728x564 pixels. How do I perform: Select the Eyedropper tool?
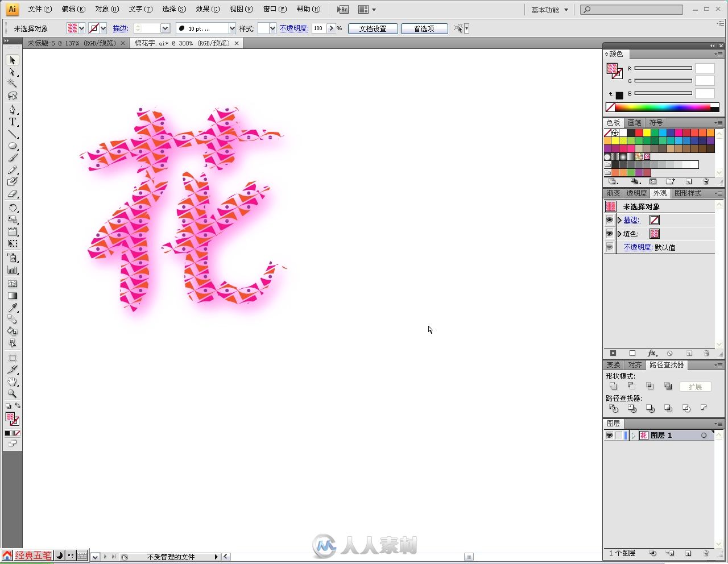click(x=13, y=308)
